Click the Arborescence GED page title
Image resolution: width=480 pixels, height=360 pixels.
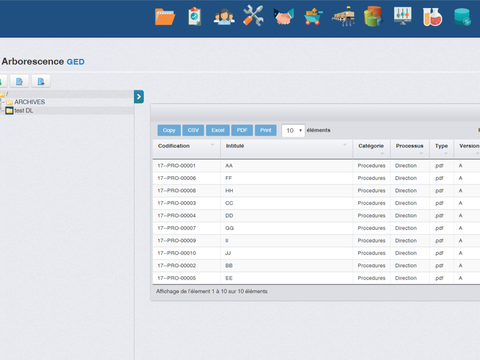coord(43,62)
